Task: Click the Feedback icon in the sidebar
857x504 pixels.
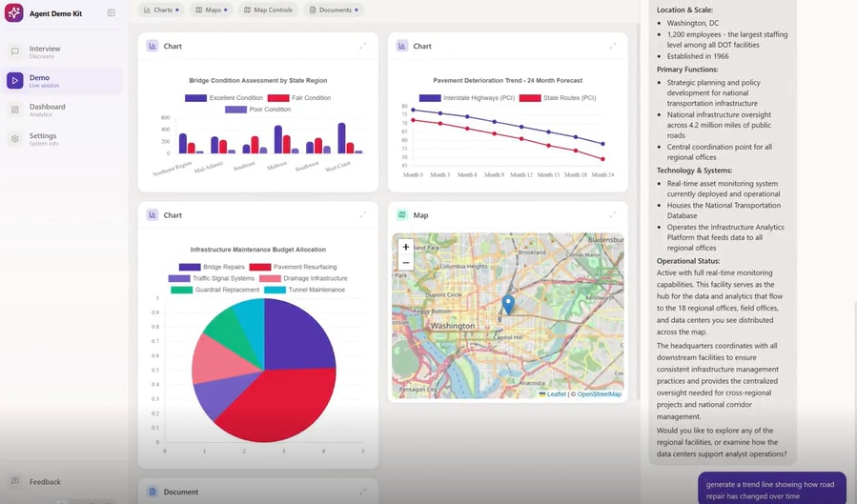Action: pos(15,481)
